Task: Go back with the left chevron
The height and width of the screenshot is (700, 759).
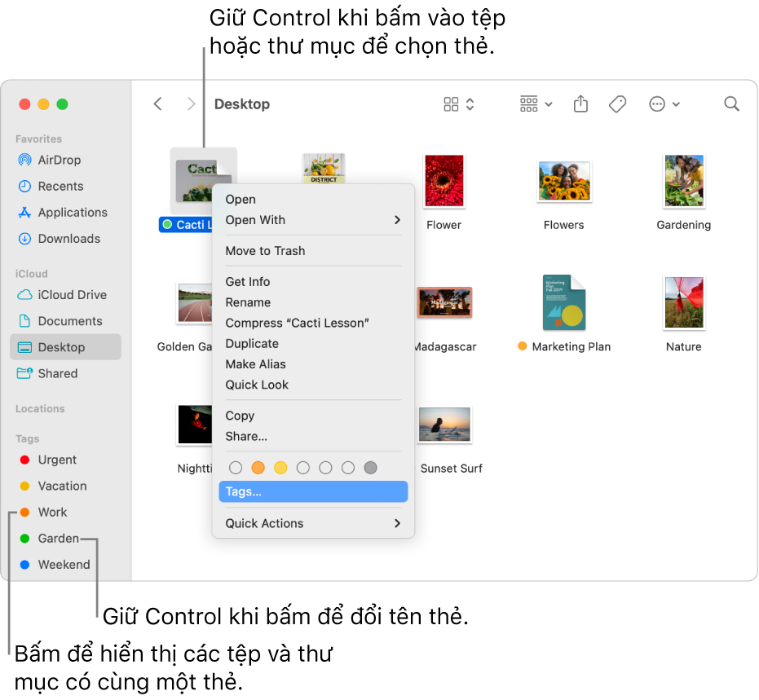Action: 158,104
